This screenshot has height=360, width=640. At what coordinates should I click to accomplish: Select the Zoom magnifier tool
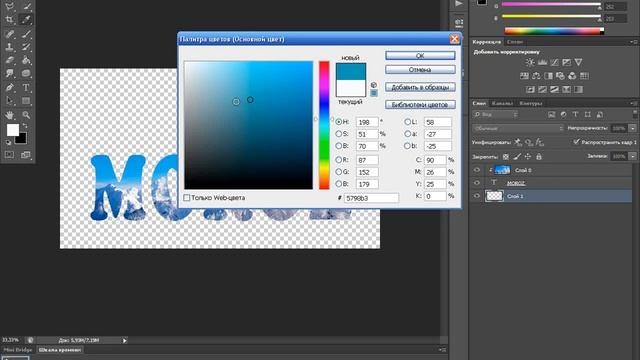26,115
